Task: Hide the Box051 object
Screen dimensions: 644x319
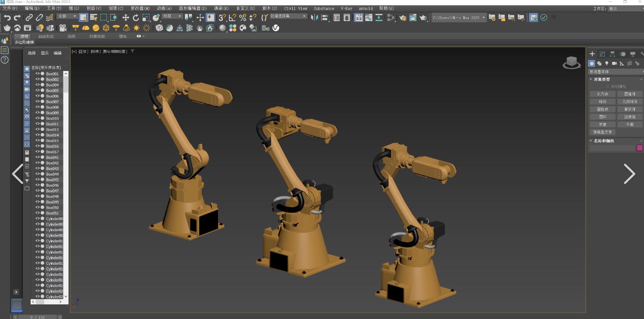Action: tap(38, 213)
